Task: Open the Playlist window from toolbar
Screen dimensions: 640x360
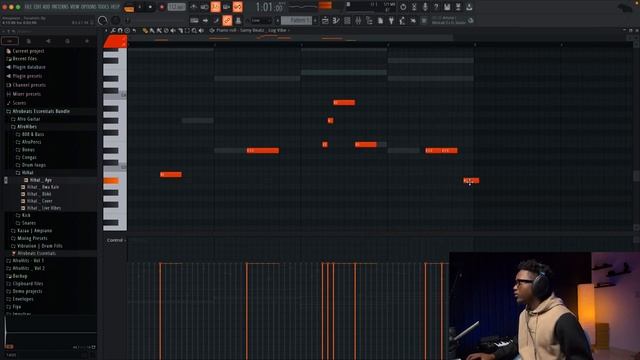Action: (325, 20)
